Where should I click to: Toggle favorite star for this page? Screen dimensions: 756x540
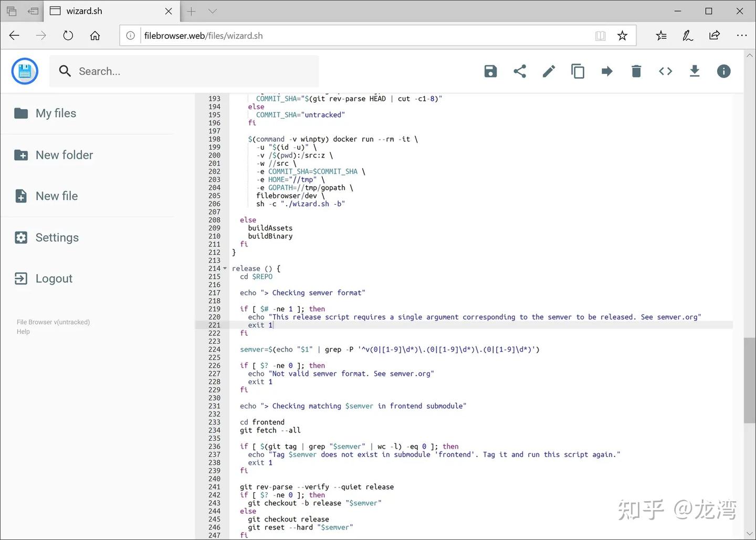[623, 35]
